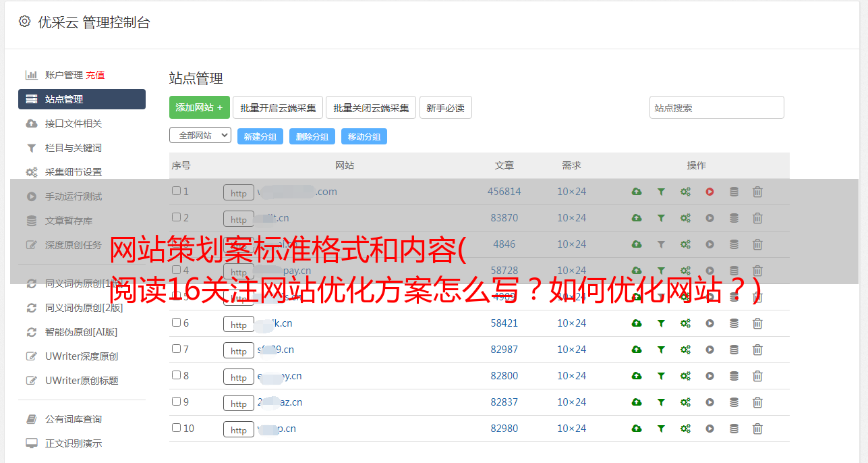Open the filter icon in row 6
The height and width of the screenshot is (463, 868).
click(661, 323)
